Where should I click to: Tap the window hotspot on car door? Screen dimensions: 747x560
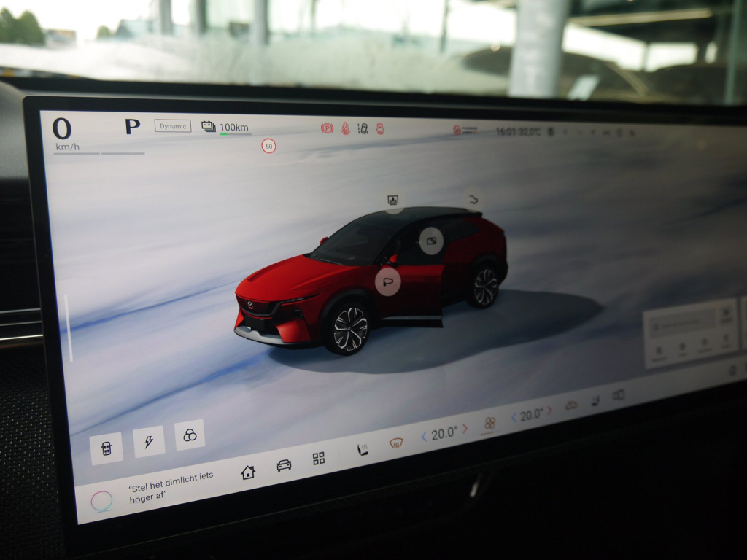coord(431,241)
